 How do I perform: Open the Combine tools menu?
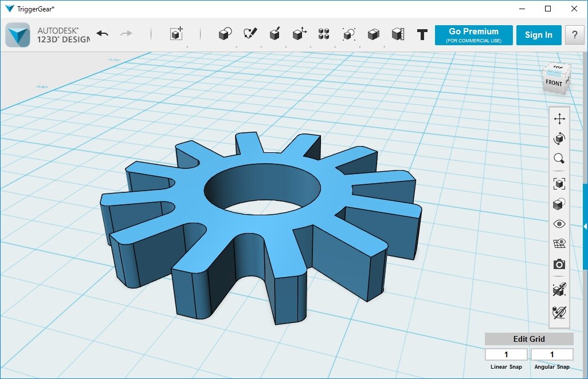374,34
